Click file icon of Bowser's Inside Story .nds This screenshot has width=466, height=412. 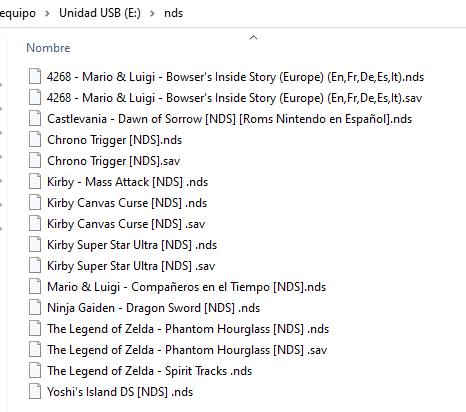(x=35, y=76)
